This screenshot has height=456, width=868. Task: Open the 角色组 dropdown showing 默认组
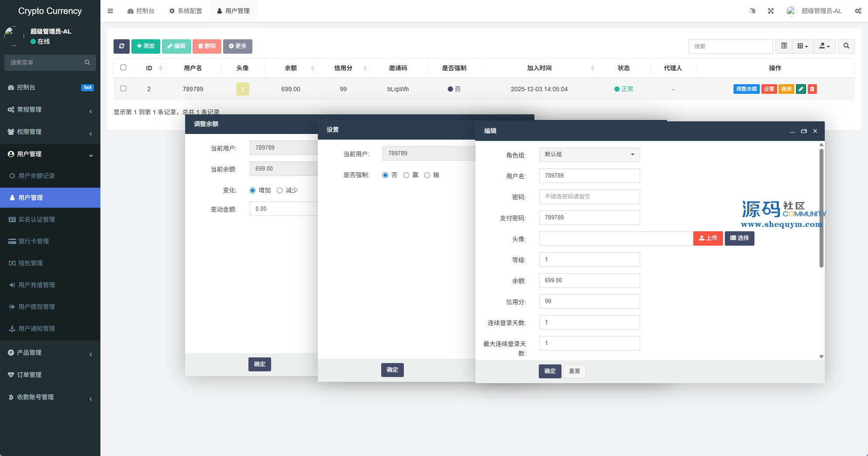pos(589,154)
